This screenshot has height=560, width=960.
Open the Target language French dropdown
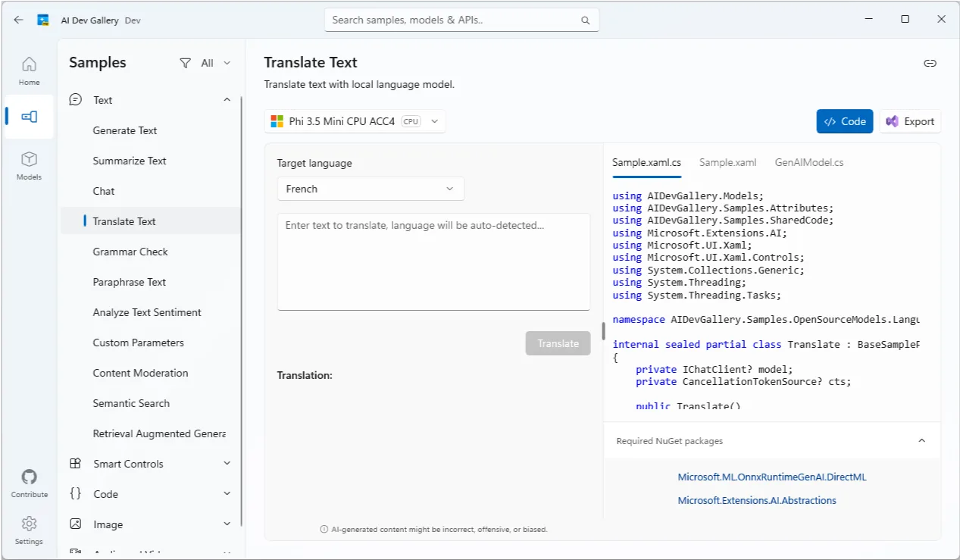[371, 189]
